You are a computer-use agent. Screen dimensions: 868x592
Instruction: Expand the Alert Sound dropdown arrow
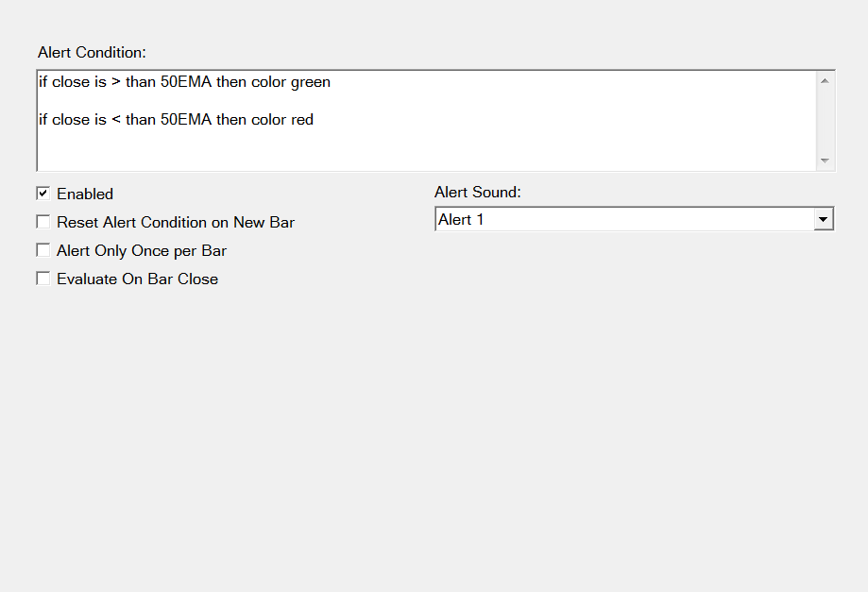[x=824, y=220]
